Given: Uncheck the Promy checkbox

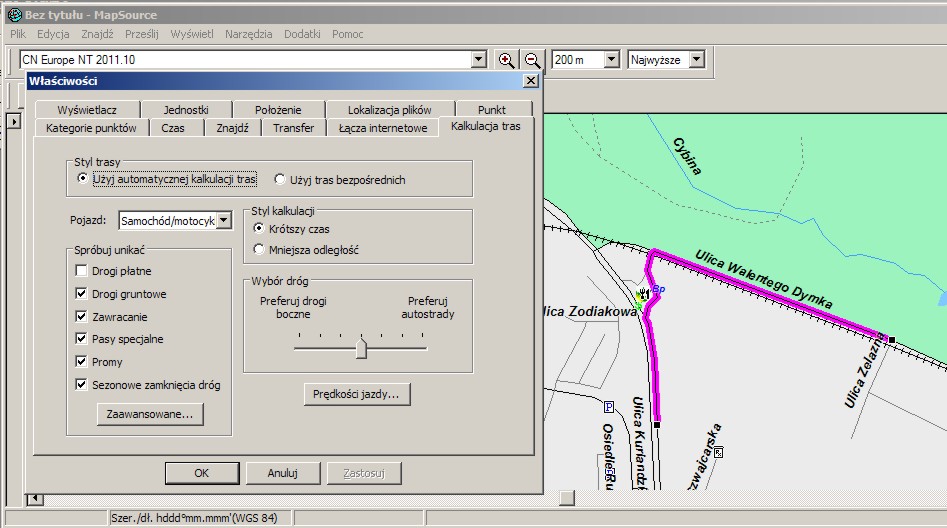Looking at the screenshot, I should [81, 362].
